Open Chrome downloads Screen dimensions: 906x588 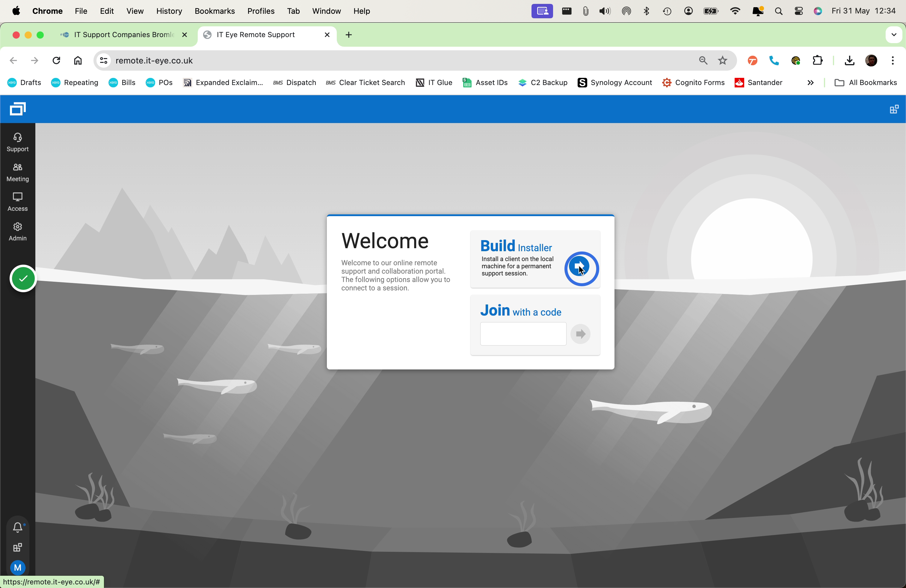(x=849, y=60)
